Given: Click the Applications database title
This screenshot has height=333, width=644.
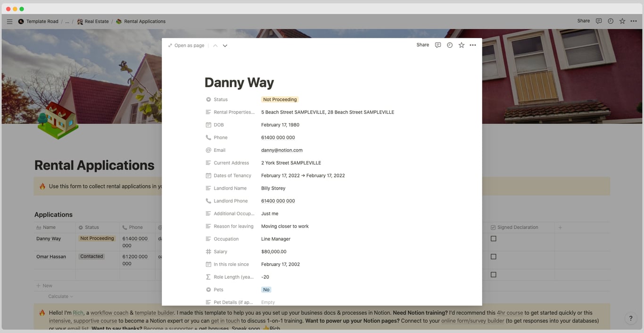Looking at the screenshot, I should [53, 215].
